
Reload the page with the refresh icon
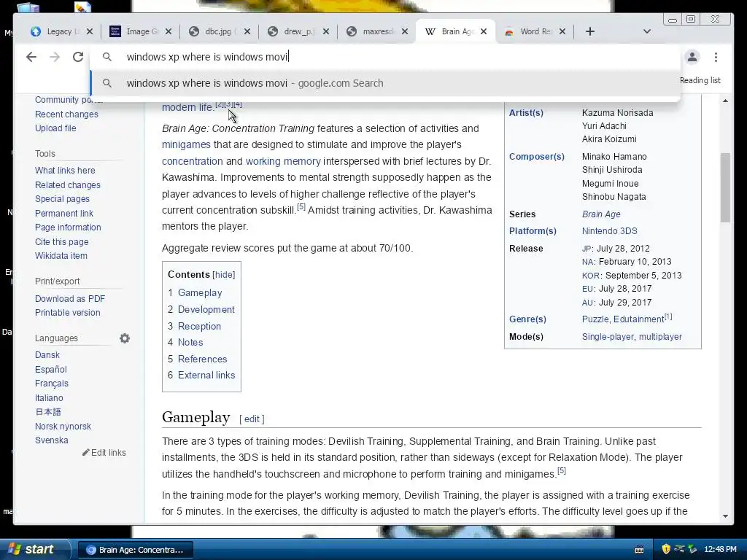tap(78, 57)
